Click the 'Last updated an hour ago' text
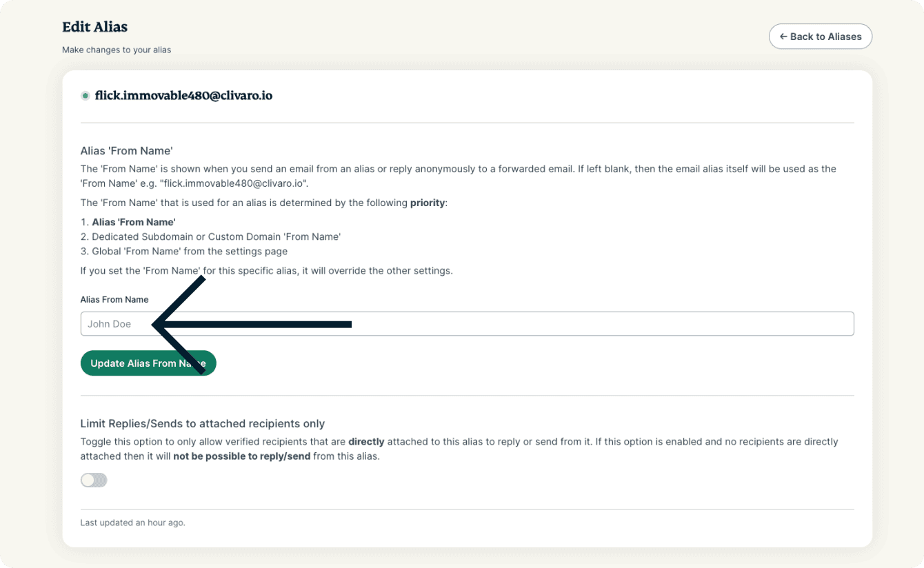This screenshot has height=568, width=924. pyautogui.click(x=132, y=523)
